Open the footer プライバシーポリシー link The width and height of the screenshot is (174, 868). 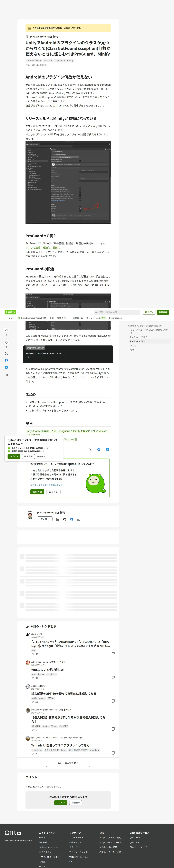coord(49,847)
